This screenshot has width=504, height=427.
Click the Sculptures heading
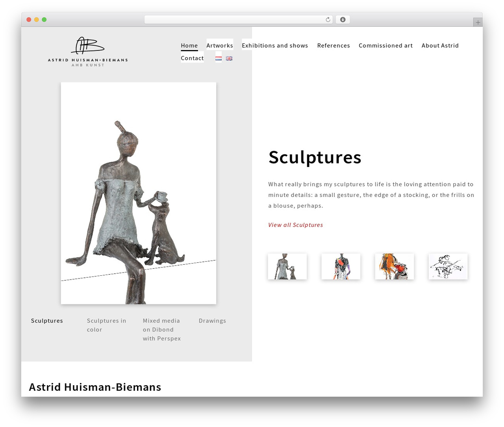[315, 157]
